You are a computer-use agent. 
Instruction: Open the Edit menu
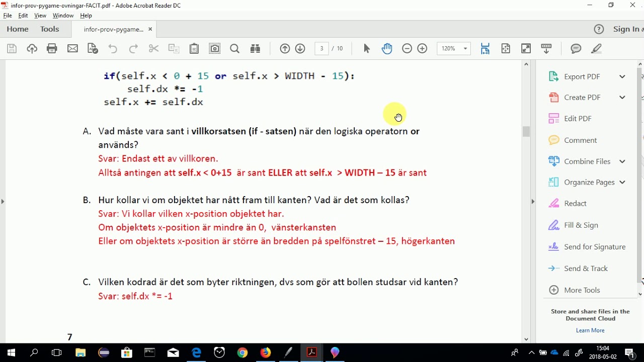point(23,16)
